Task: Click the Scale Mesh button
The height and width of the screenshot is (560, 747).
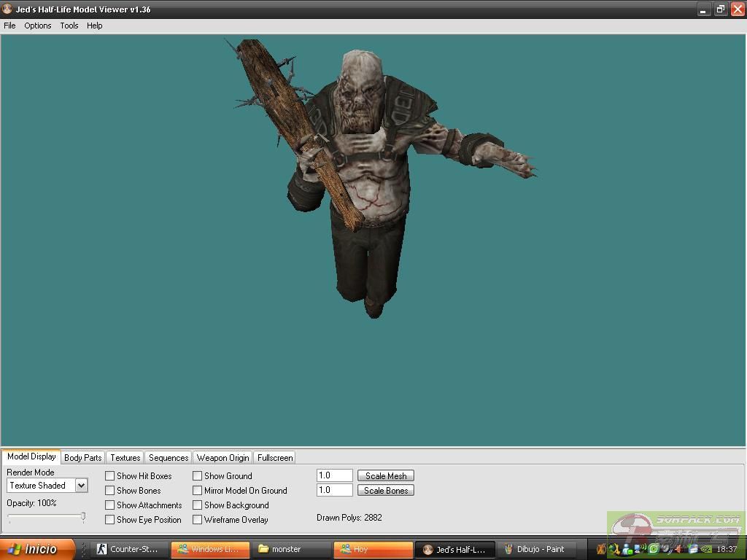Action: [x=386, y=475]
